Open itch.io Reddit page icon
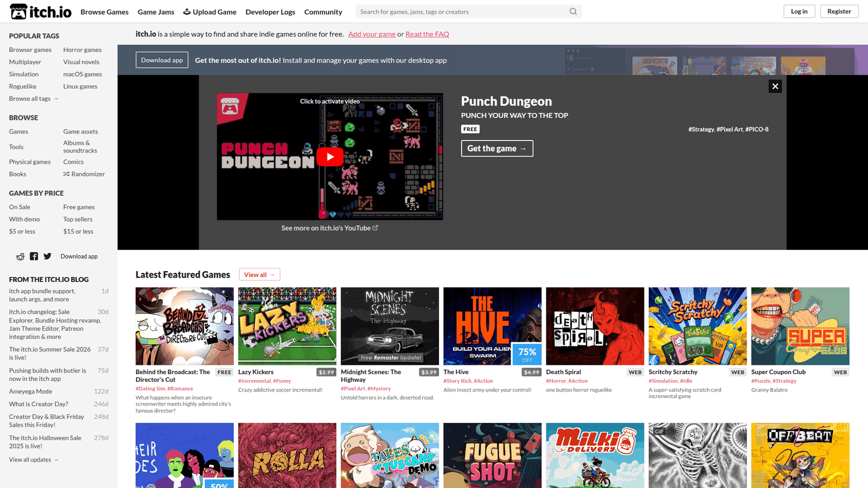The width and height of the screenshot is (868, 488). 21,256
